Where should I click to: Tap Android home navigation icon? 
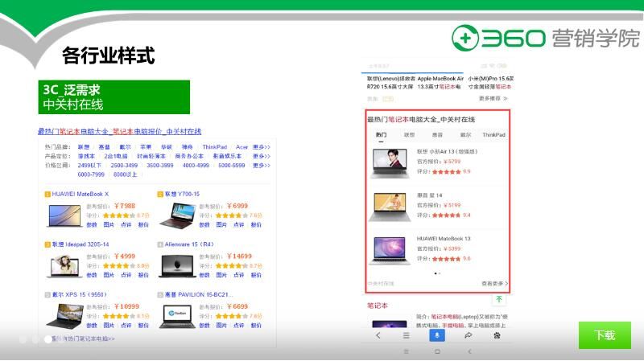pyautogui.click(x=437, y=351)
